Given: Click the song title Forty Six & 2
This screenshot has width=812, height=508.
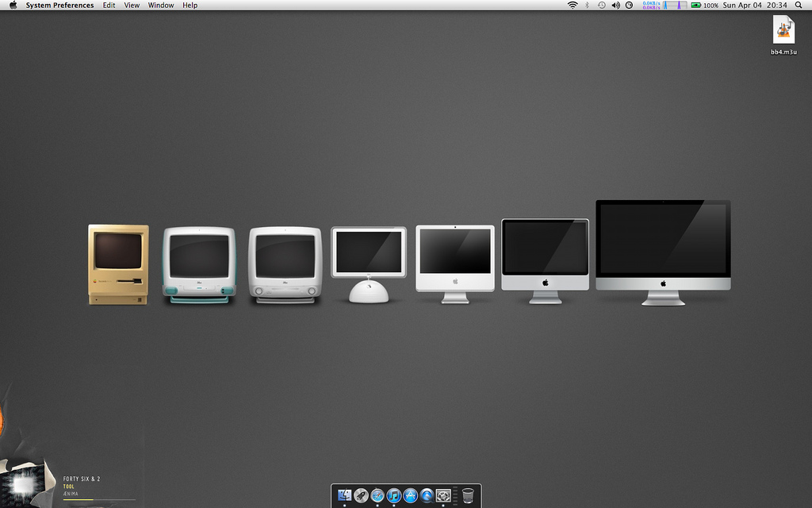Looking at the screenshot, I should click(x=82, y=479).
